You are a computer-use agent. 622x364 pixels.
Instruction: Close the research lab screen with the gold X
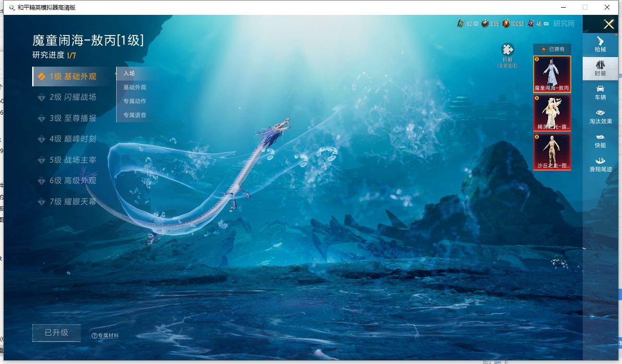(x=609, y=24)
